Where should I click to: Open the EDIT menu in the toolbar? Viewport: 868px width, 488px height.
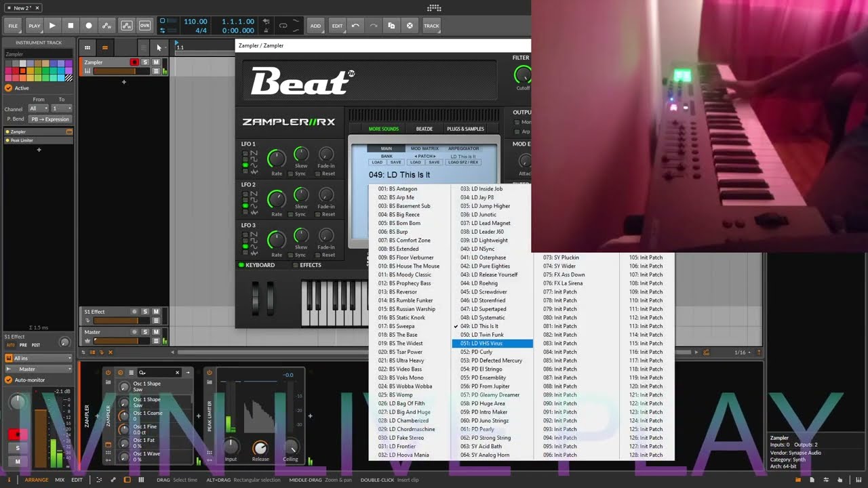click(x=337, y=26)
